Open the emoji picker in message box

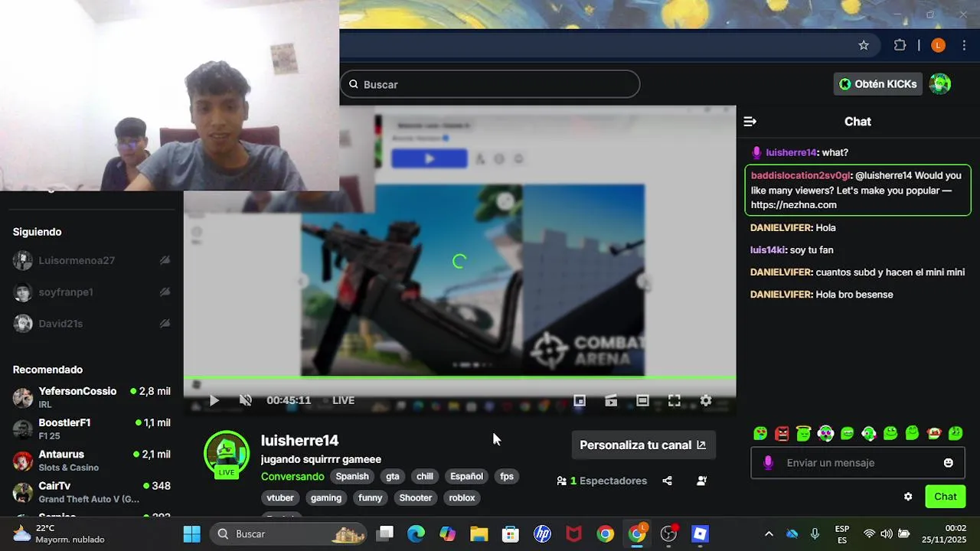click(949, 463)
